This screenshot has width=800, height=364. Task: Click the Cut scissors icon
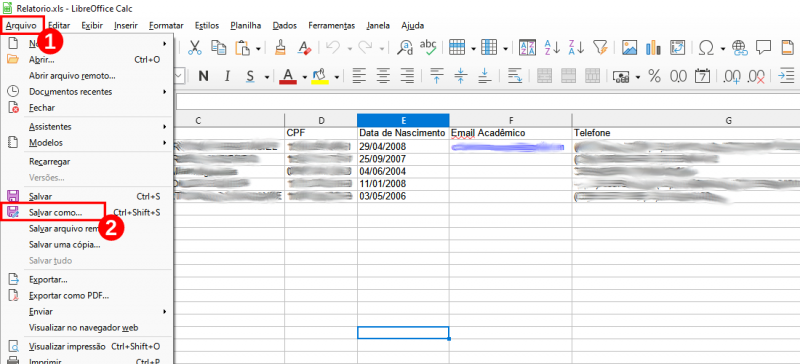tap(194, 47)
